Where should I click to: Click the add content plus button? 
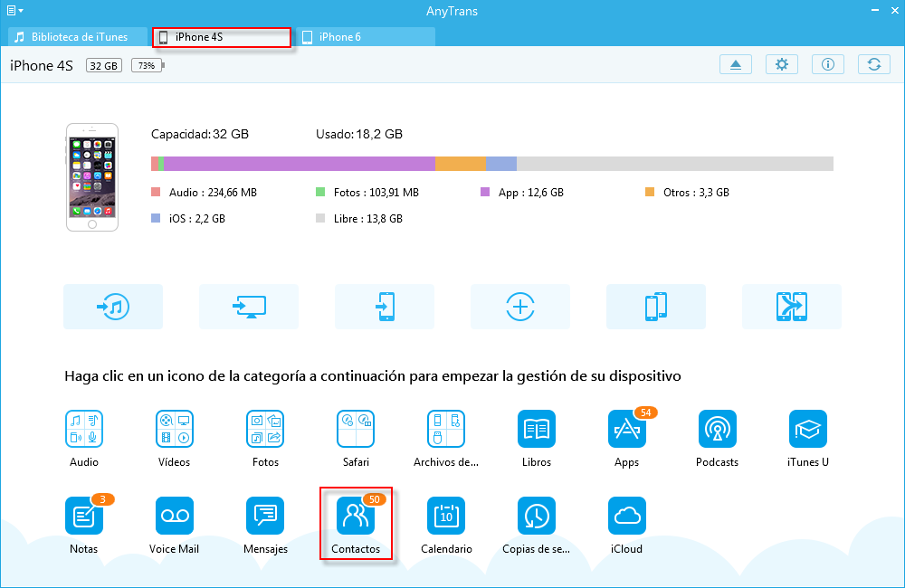pyautogui.click(x=520, y=307)
